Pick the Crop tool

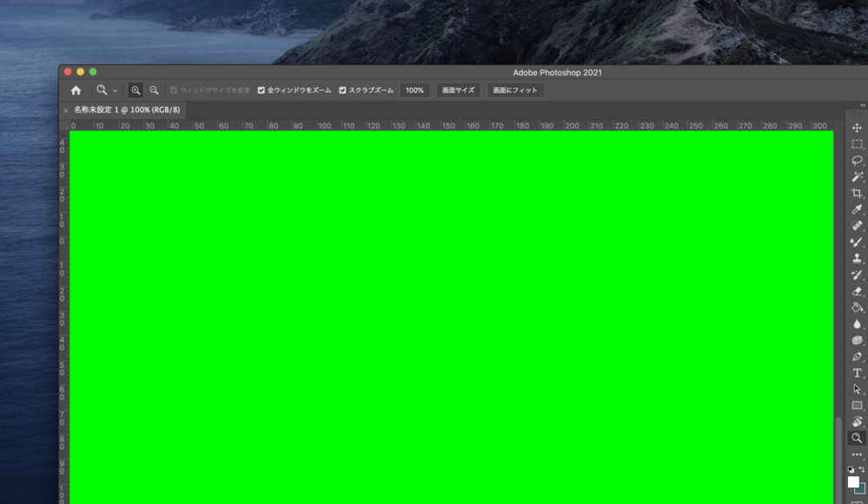click(857, 193)
